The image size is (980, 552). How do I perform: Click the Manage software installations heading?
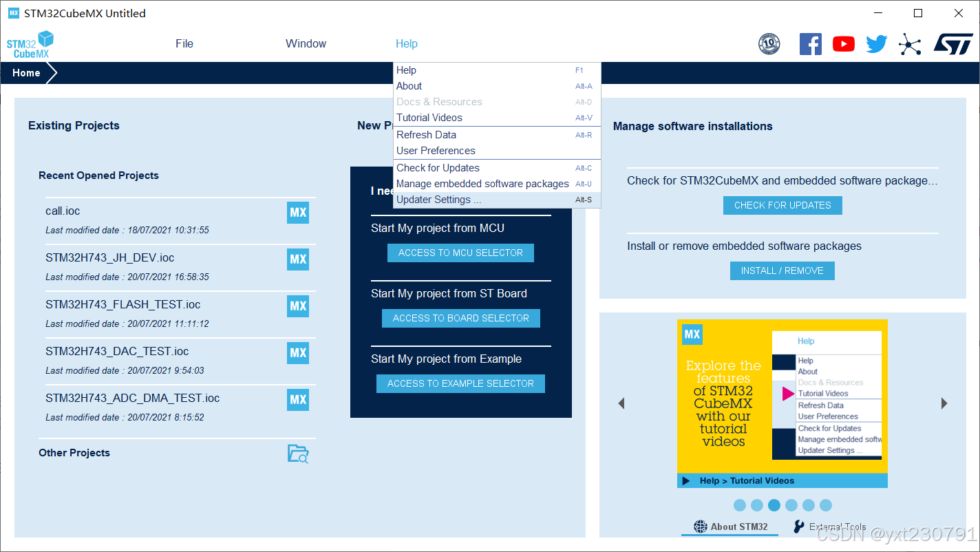click(x=693, y=126)
